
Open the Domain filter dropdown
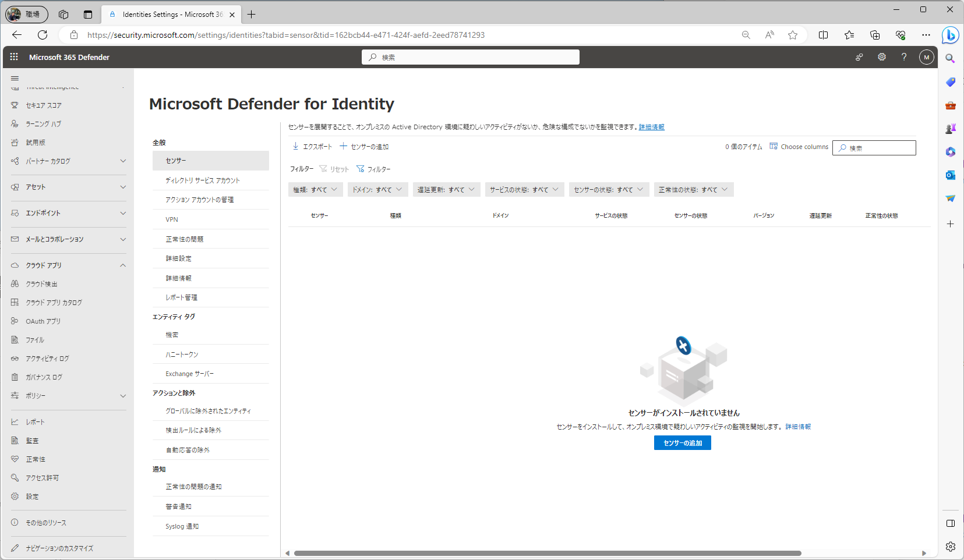coord(377,190)
